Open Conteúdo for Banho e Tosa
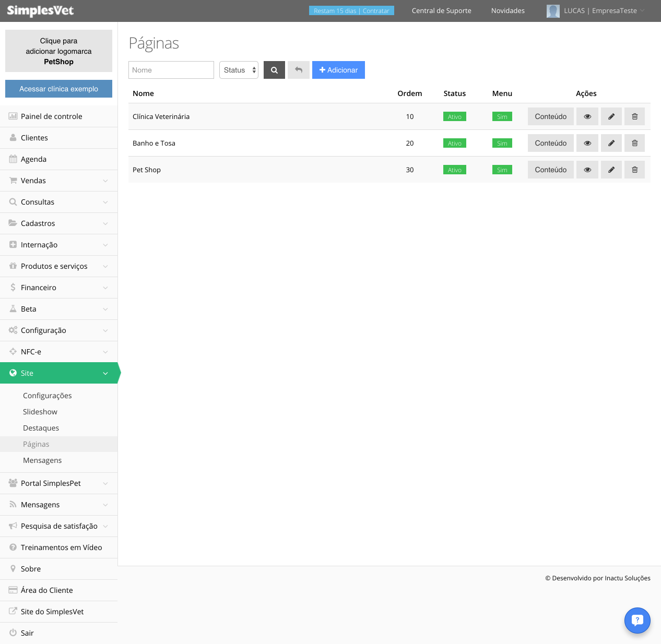 click(x=550, y=143)
